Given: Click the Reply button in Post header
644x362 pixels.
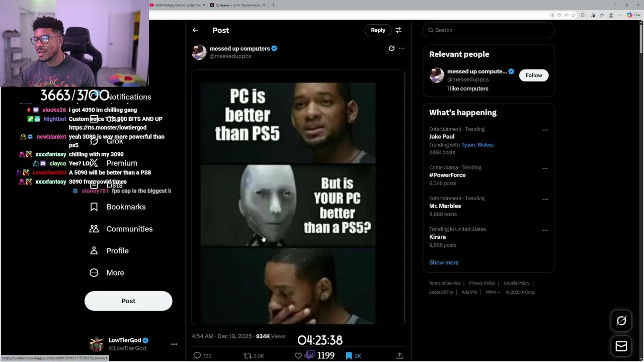Looking at the screenshot, I should point(378,30).
